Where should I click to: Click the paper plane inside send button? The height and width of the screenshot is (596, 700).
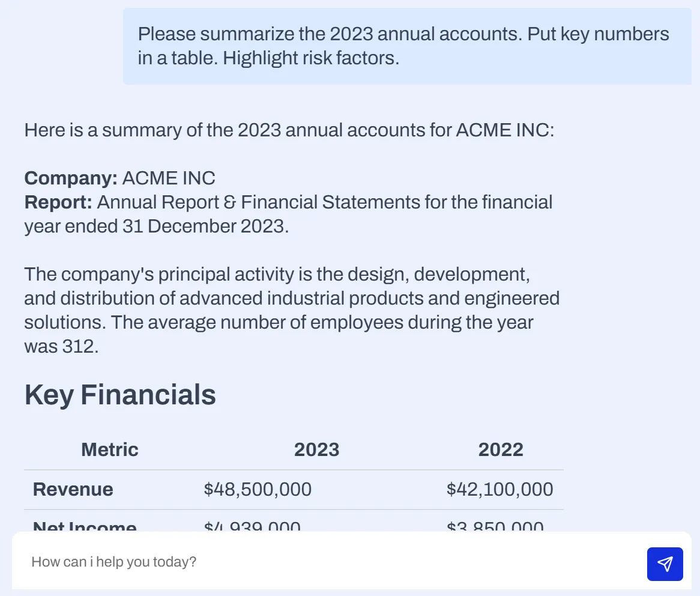(x=665, y=564)
